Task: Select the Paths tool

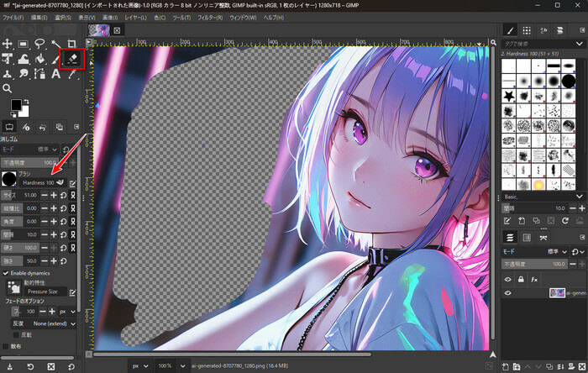Action: pyautogui.click(x=39, y=73)
